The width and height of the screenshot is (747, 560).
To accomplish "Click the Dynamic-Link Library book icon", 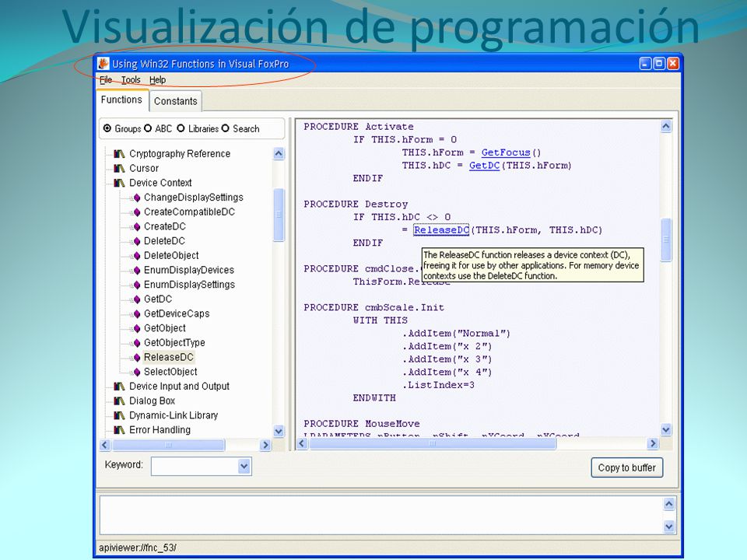I will (x=119, y=415).
